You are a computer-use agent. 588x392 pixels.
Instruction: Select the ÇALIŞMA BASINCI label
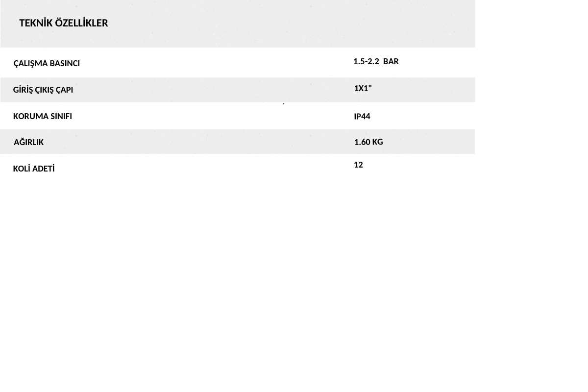click(x=47, y=64)
